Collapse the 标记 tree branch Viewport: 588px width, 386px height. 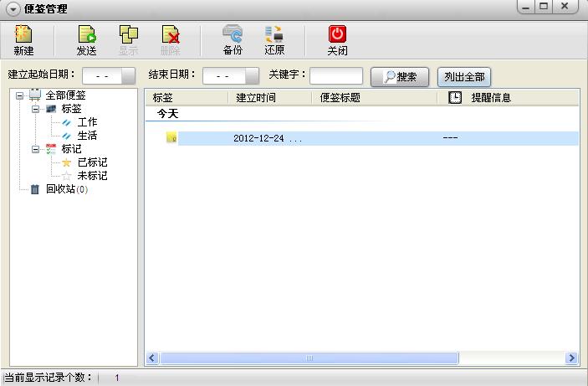pos(35,149)
